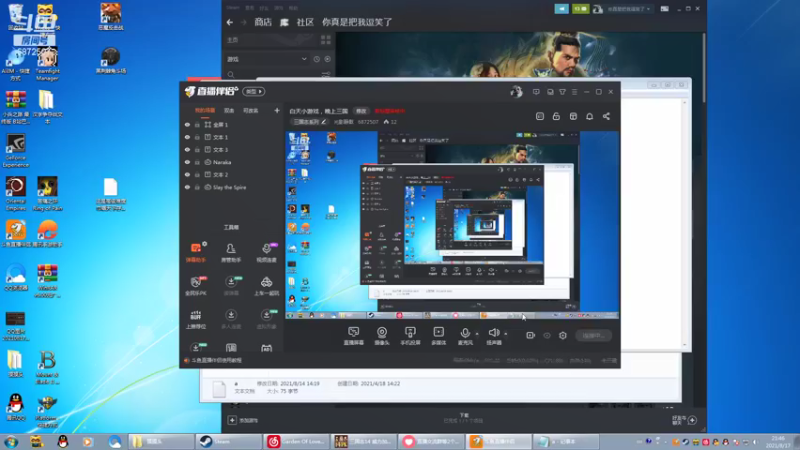Add 手机投屏 phone mirroring source

[x=410, y=336]
